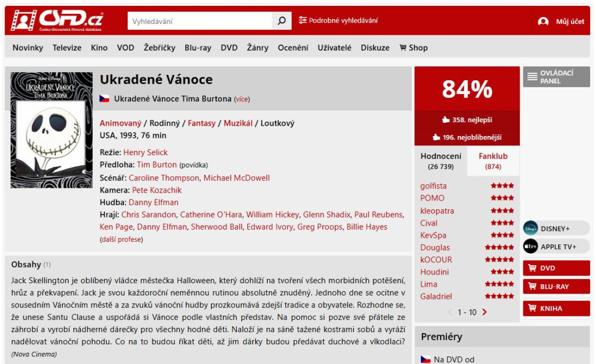
Task: Open the Žánry menu
Action: click(x=258, y=48)
